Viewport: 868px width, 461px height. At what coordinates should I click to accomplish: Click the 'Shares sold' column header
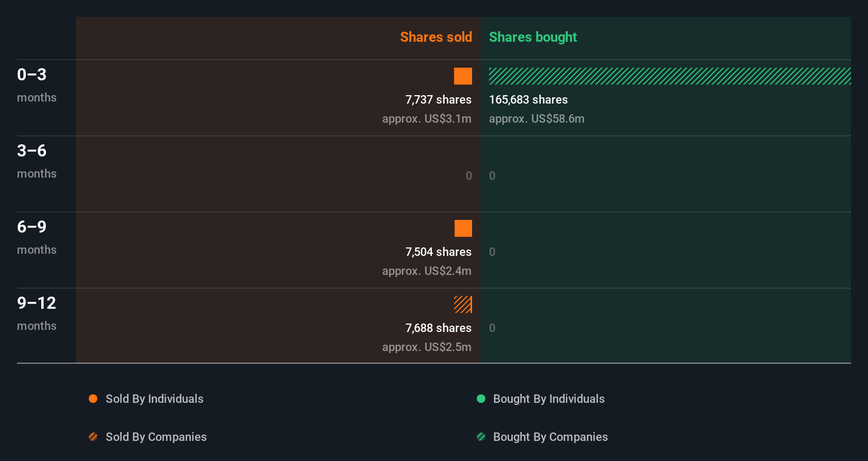(436, 37)
